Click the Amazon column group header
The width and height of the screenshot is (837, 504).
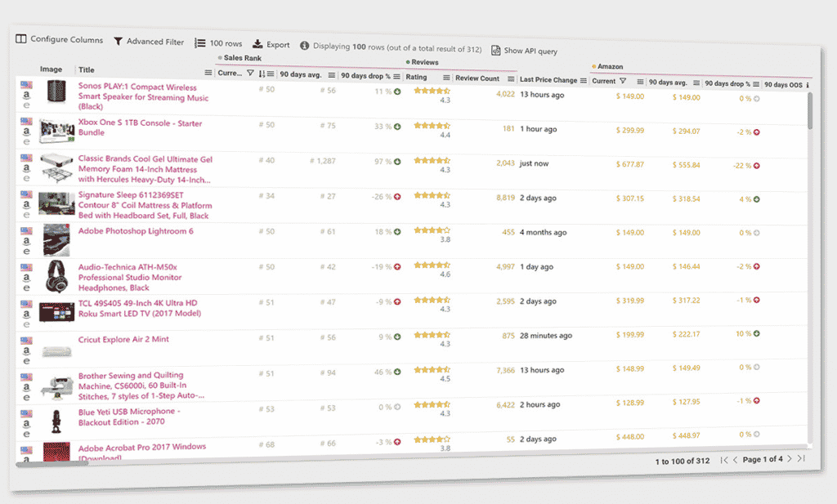[607, 67]
